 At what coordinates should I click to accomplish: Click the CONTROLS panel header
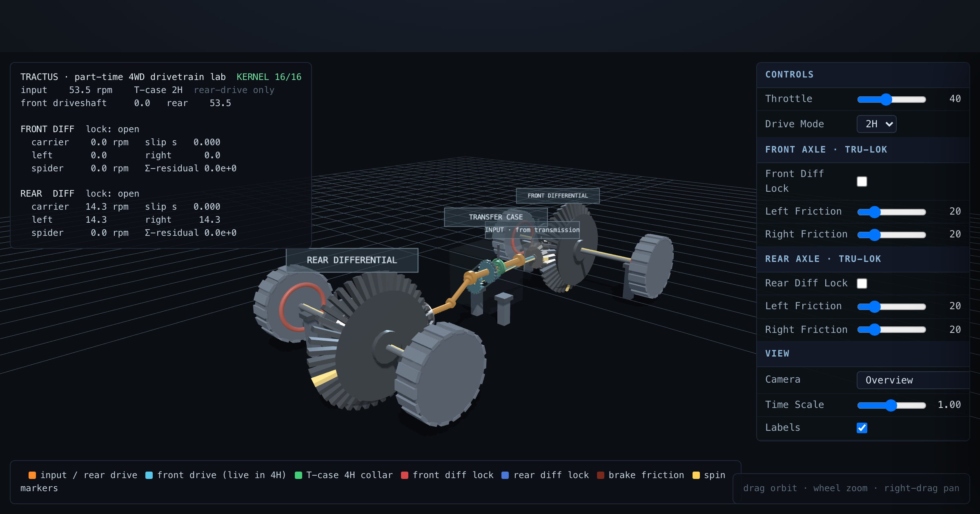pos(863,75)
